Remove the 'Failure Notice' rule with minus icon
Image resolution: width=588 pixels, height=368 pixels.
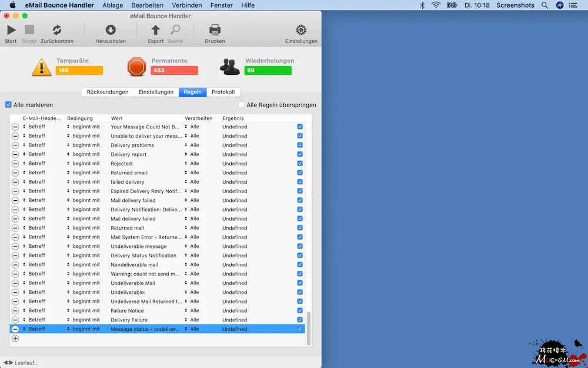coord(15,311)
